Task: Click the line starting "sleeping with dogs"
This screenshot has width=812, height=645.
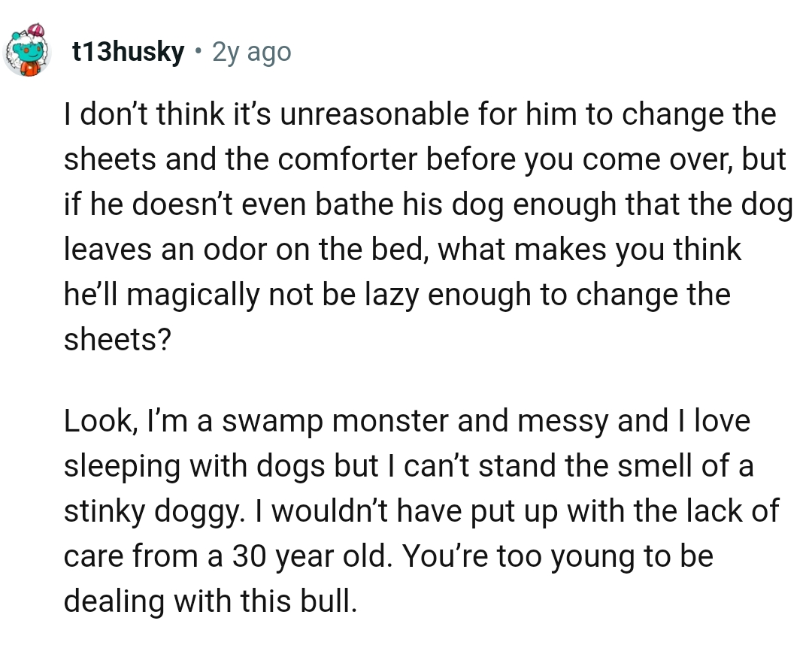Action: click(408, 467)
